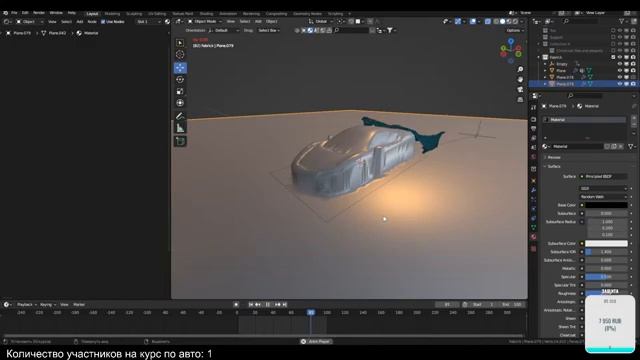Click the Base Color black swatch
The image size is (640, 360).
pos(606,205)
